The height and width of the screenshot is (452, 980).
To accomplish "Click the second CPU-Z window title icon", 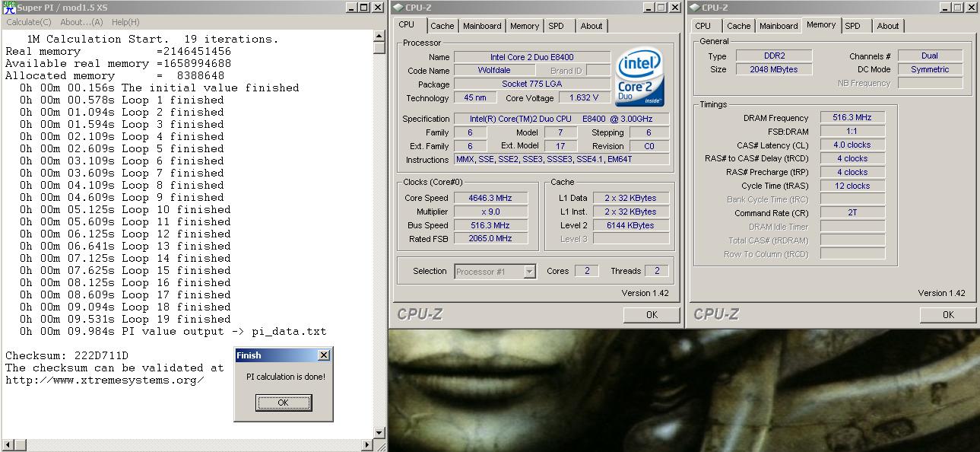I will pos(695,8).
